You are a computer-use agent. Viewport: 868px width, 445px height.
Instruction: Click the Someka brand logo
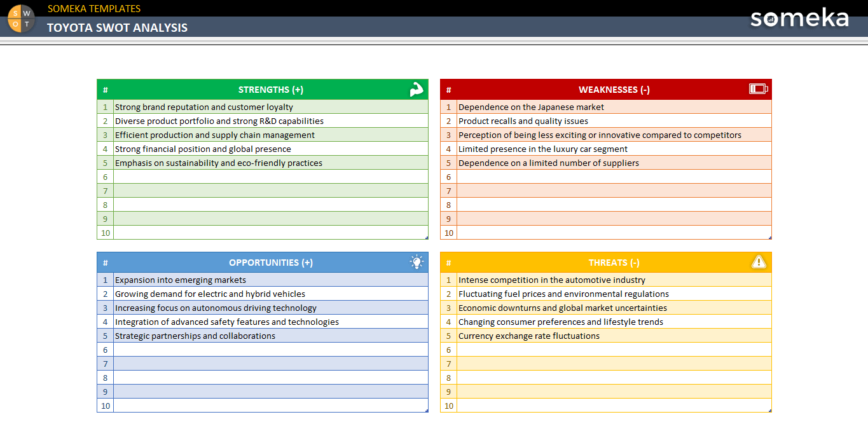coord(799,17)
